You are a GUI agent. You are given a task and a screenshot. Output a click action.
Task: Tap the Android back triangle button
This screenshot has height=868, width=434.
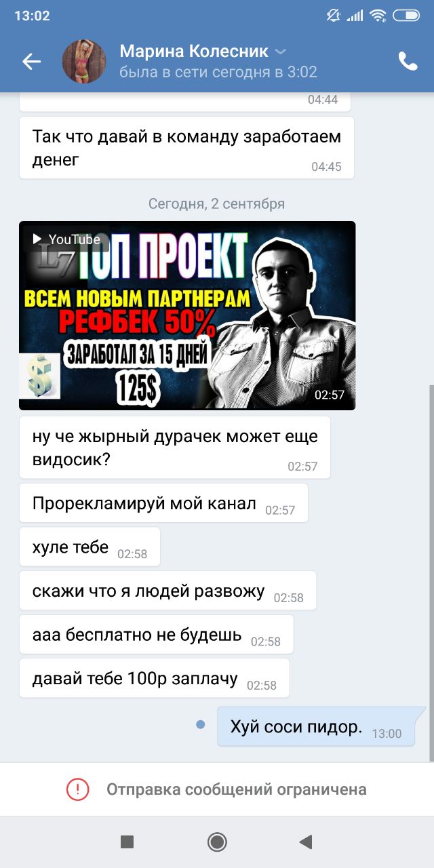[x=306, y=842]
